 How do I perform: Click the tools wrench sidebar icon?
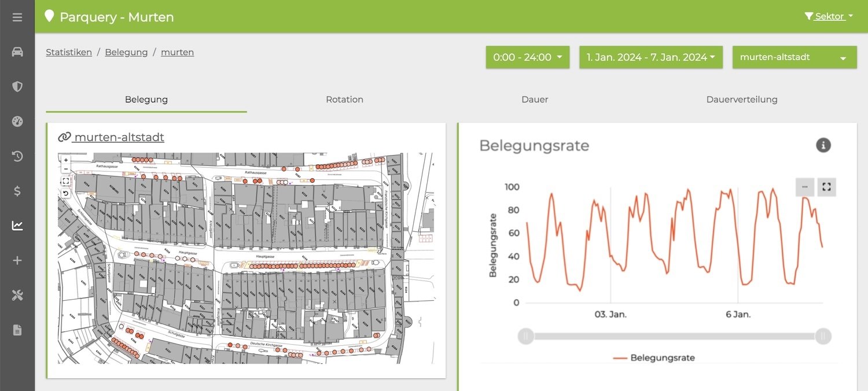[x=17, y=296]
